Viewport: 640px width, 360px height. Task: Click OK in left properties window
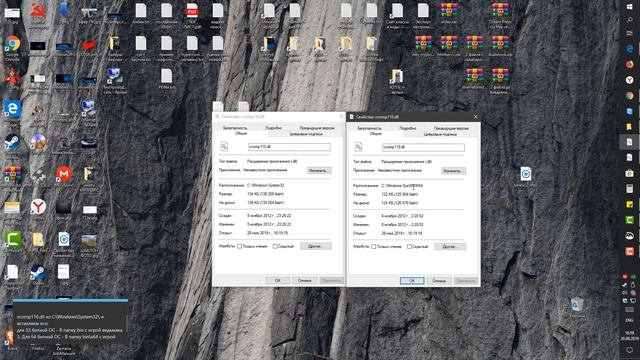(x=278, y=280)
